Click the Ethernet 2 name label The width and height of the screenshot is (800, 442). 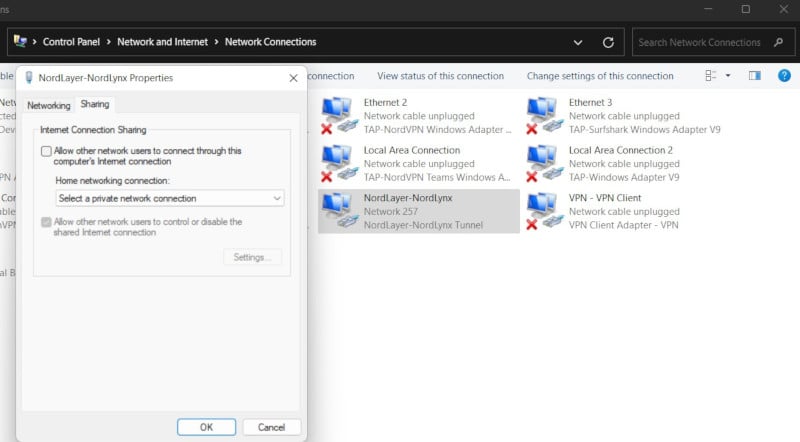click(x=385, y=103)
